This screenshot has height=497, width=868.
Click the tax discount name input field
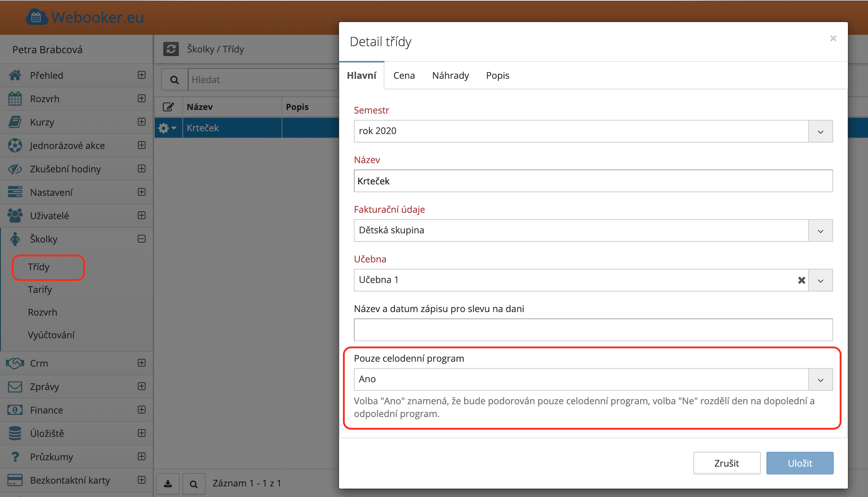click(x=593, y=330)
